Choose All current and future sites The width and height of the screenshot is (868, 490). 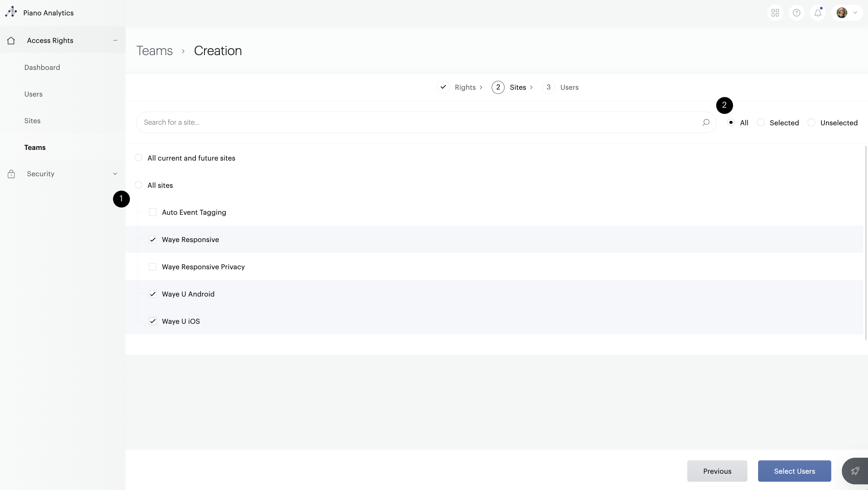pos(138,158)
